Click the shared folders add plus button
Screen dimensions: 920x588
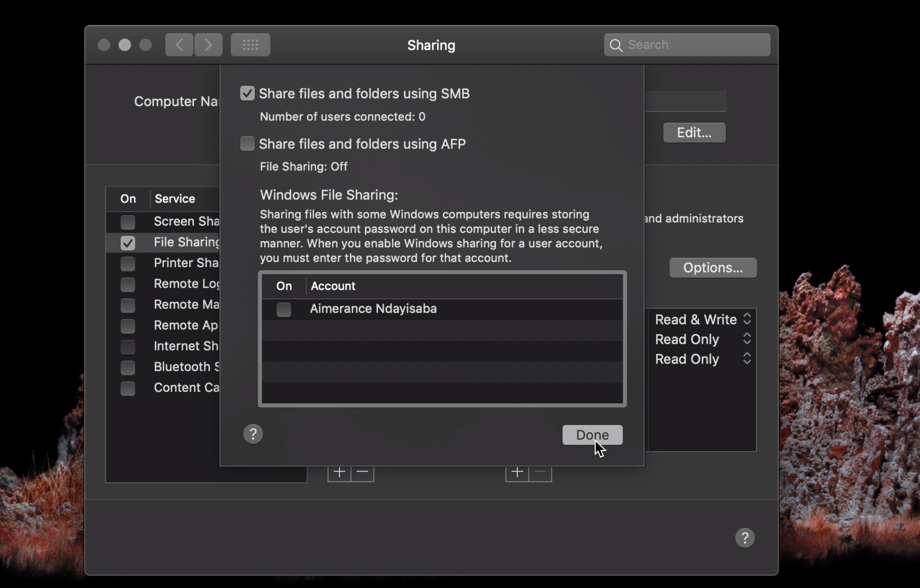click(339, 473)
